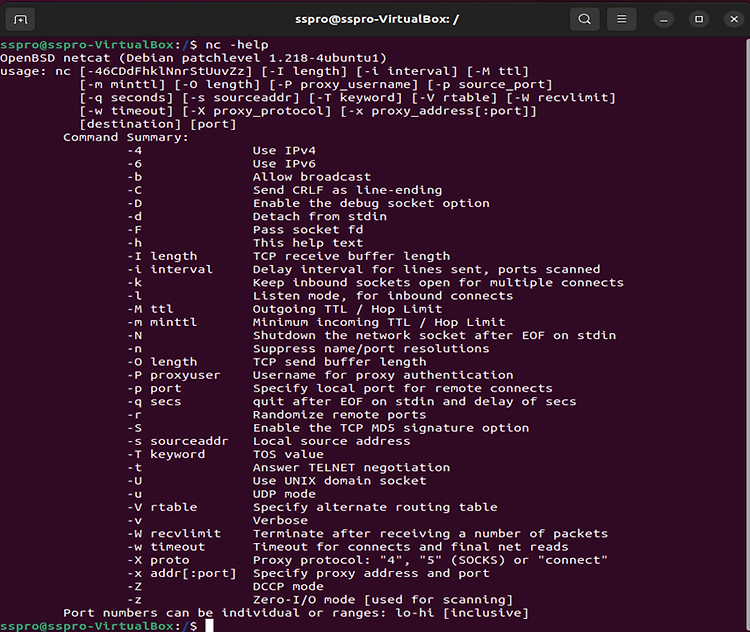Close the terminal window

[734, 20]
